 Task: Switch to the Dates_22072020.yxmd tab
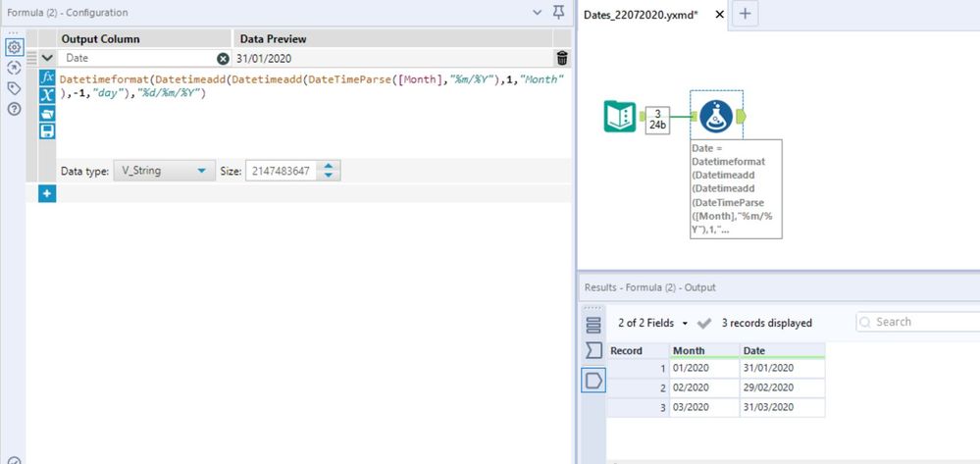coord(641,15)
